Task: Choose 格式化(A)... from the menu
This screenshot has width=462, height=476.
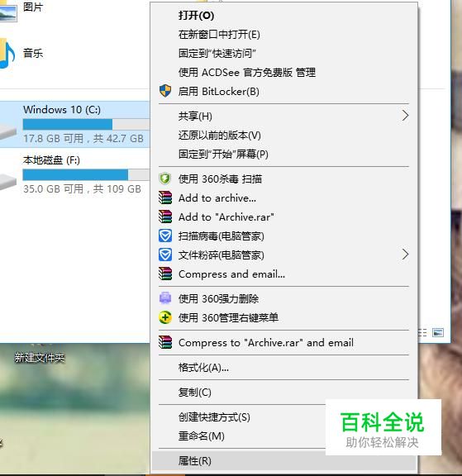Action: click(x=284, y=367)
